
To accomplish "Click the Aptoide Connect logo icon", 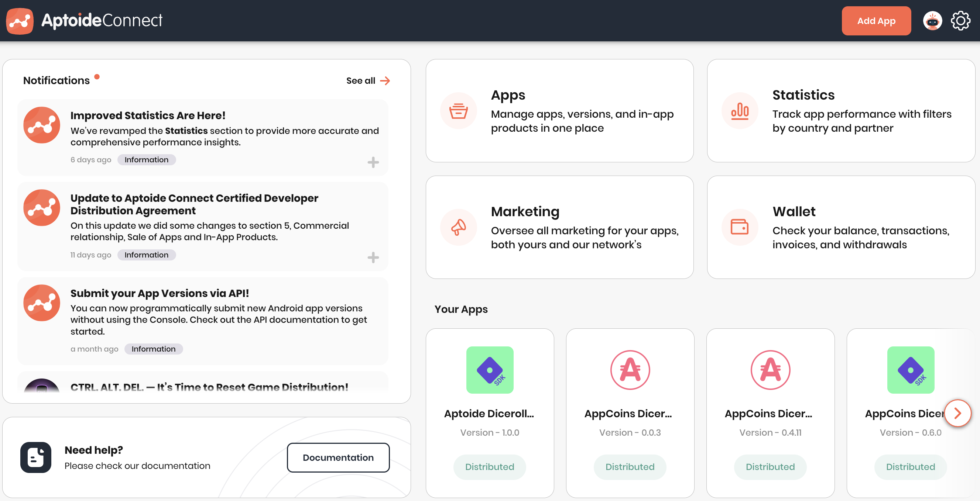I will pyautogui.click(x=20, y=21).
